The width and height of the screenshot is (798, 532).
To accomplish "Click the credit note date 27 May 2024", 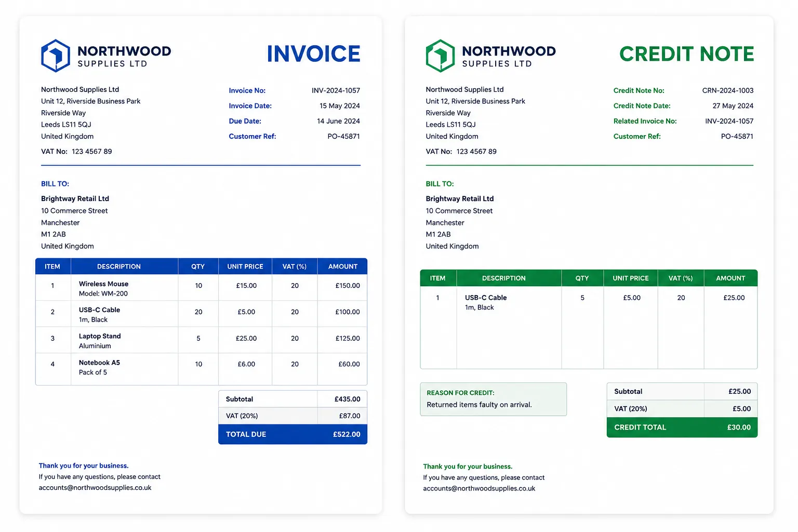I will tap(733, 106).
